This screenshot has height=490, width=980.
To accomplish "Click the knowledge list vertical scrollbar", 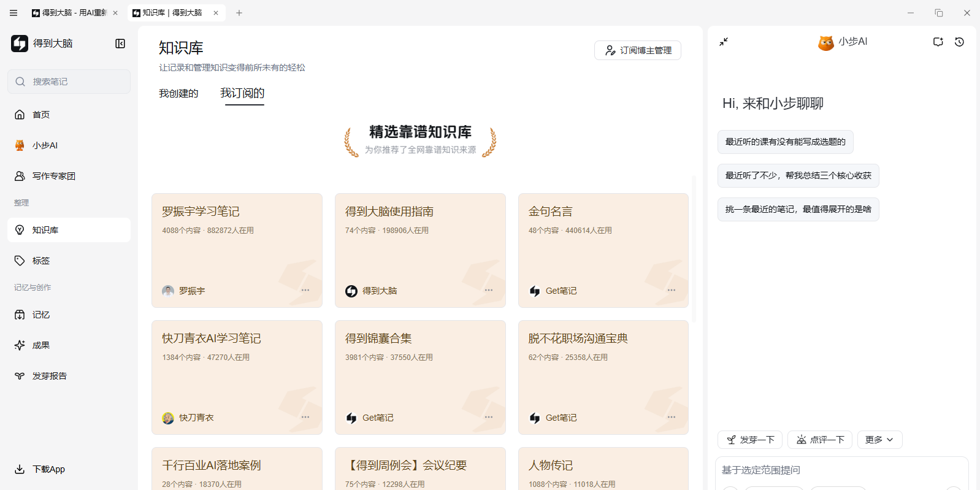I will point(694,248).
